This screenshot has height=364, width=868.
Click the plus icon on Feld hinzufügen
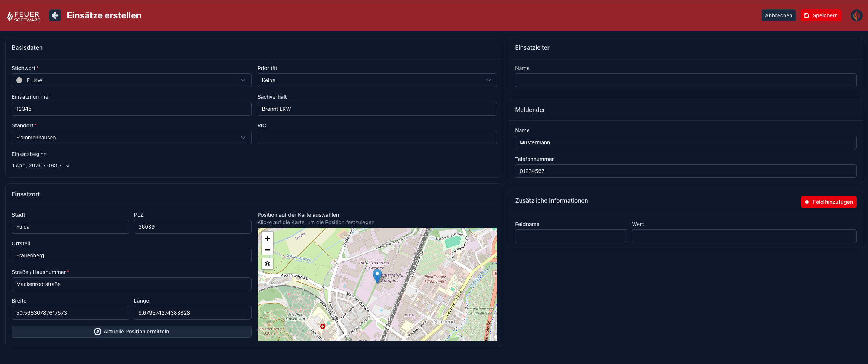(807, 202)
